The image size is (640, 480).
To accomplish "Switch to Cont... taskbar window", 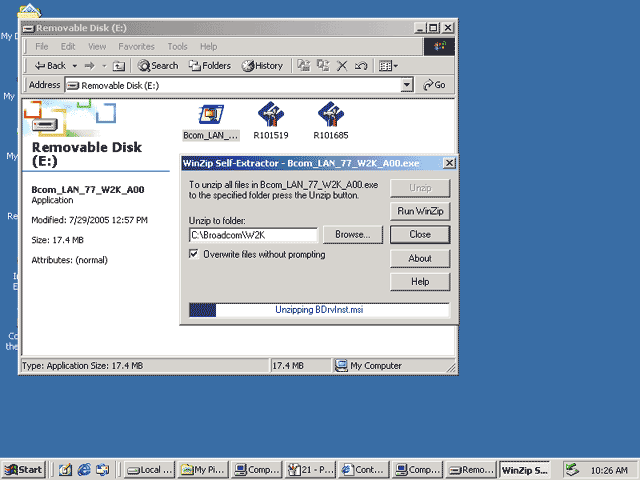I will tap(364, 470).
